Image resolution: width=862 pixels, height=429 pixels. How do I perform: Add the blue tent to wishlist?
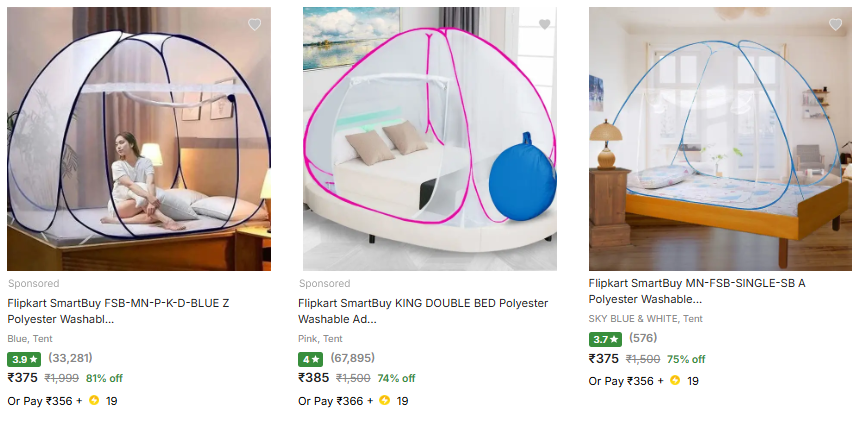255,24
